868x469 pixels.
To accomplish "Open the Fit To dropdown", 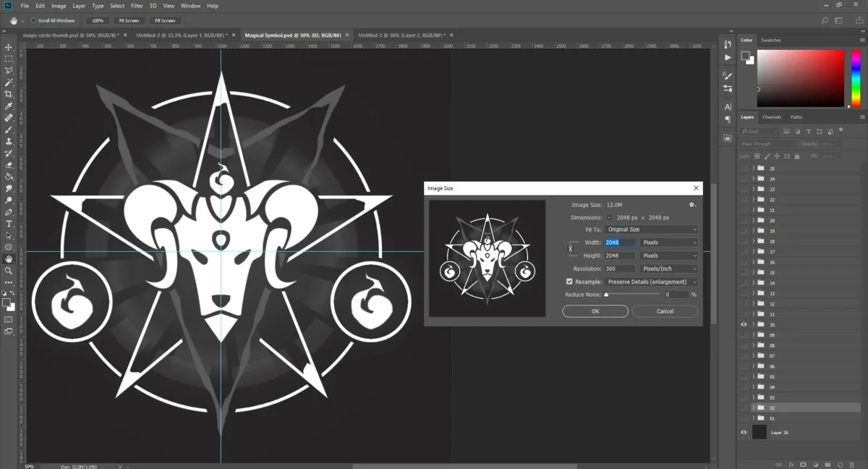I will click(650, 230).
